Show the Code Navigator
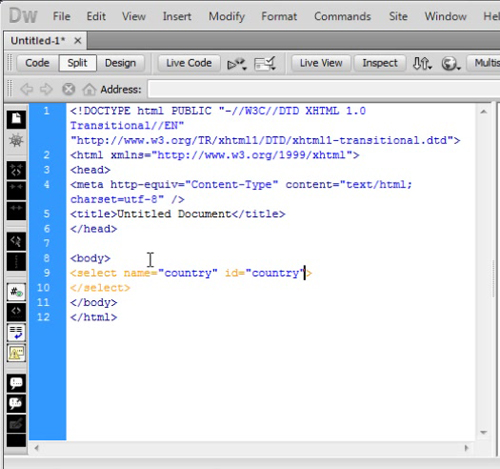 16,140
